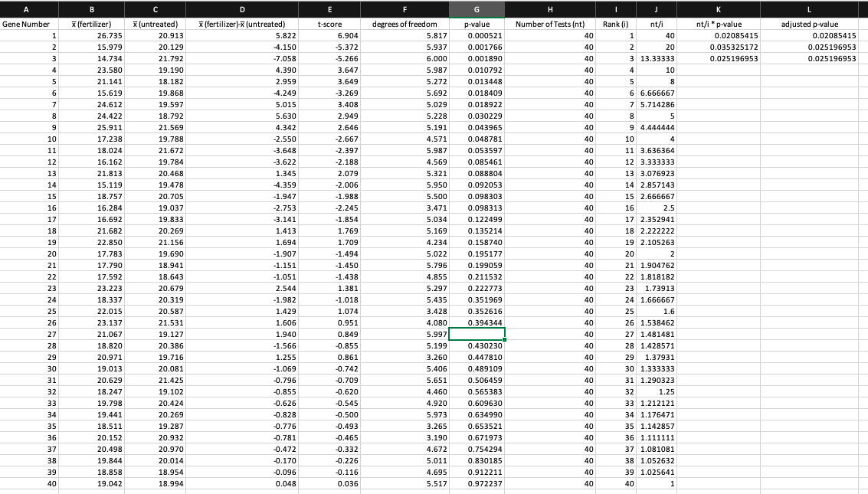868x494 pixels.
Task: Click the fill handle on the selected cell
Action: [x=503, y=339]
